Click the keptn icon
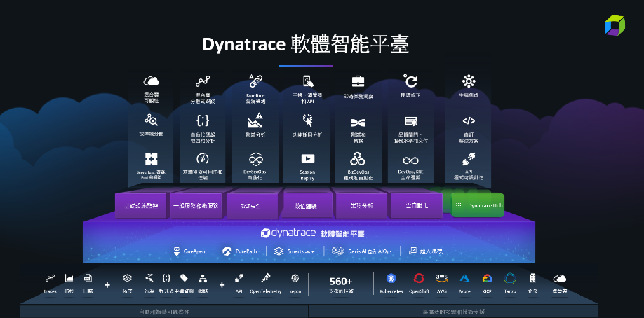 pos(295,278)
